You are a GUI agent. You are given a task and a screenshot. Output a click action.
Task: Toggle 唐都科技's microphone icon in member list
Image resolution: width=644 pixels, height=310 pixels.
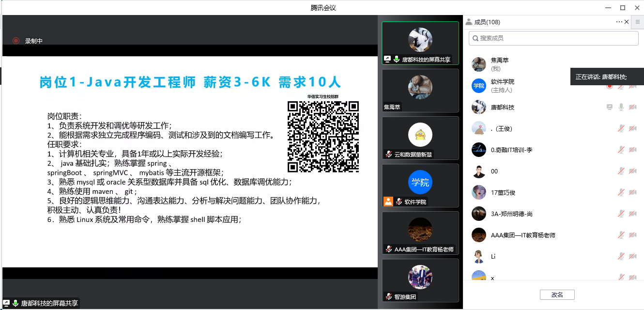[x=621, y=108]
